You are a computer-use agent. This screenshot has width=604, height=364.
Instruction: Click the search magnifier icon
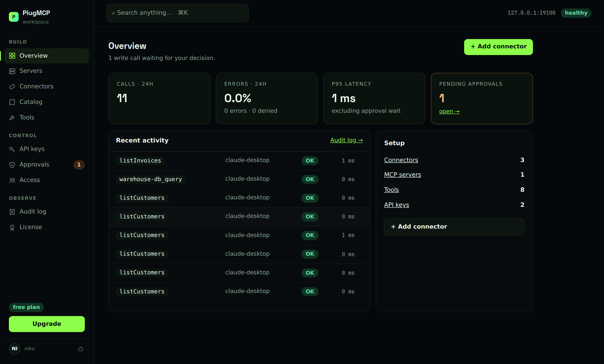click(x=113, y=13)
